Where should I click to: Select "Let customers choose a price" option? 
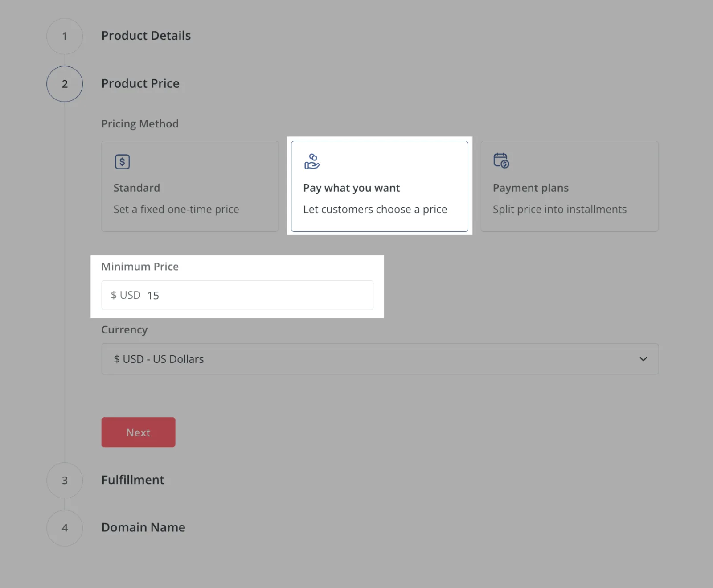coord(375,209)
